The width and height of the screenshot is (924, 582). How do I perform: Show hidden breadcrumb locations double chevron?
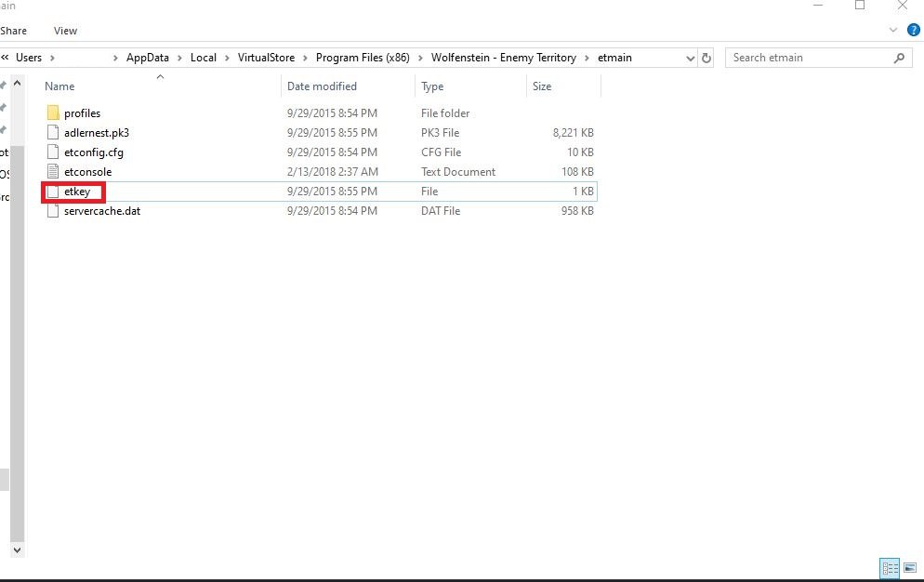(5, 58)
